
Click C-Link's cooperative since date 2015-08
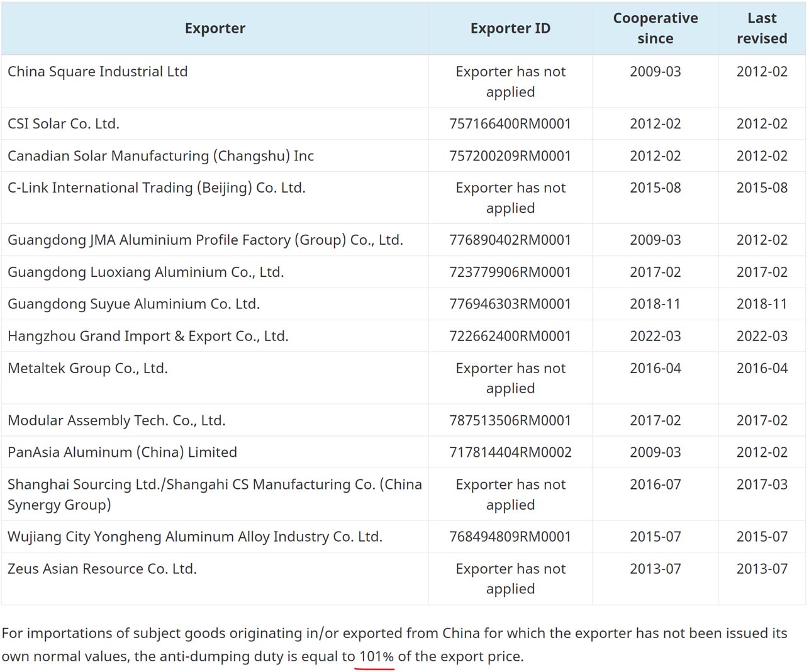coord(656,188)
